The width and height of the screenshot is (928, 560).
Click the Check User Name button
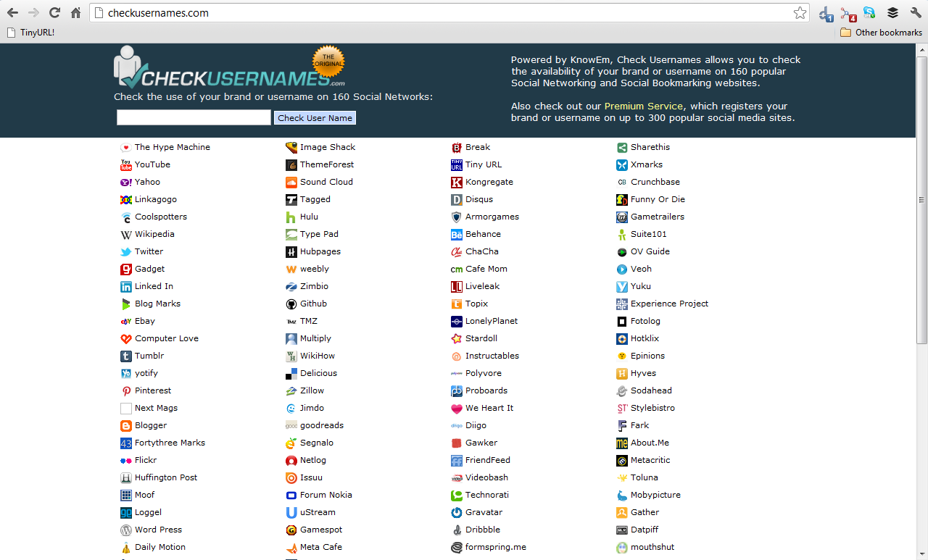coord(315,117)
